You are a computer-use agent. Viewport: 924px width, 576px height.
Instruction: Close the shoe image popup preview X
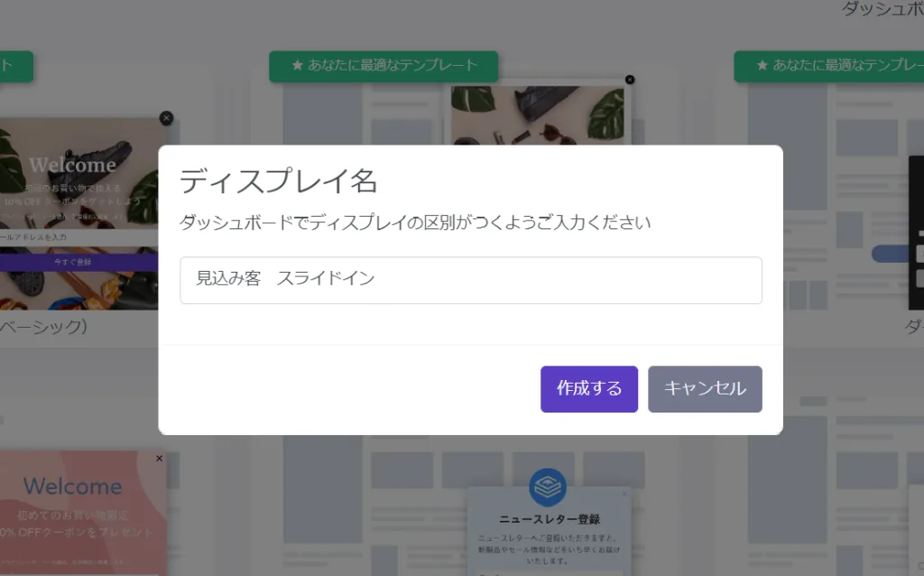[630, 79]
